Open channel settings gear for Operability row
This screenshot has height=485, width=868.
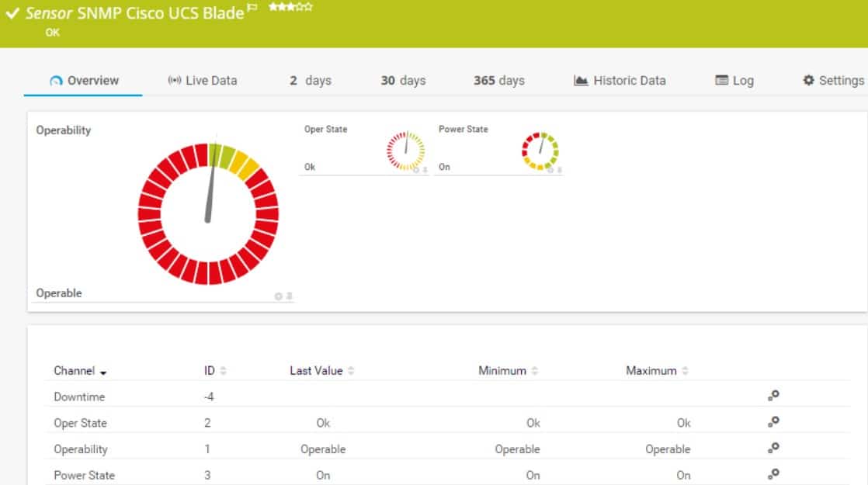[x=773, y=448]
